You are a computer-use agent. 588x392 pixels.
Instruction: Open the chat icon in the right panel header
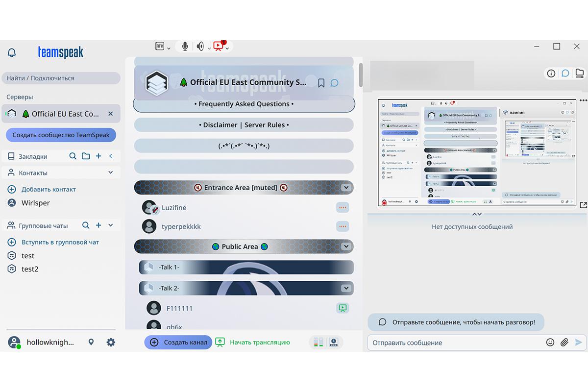pyautogui.click(x=565, y=73)
